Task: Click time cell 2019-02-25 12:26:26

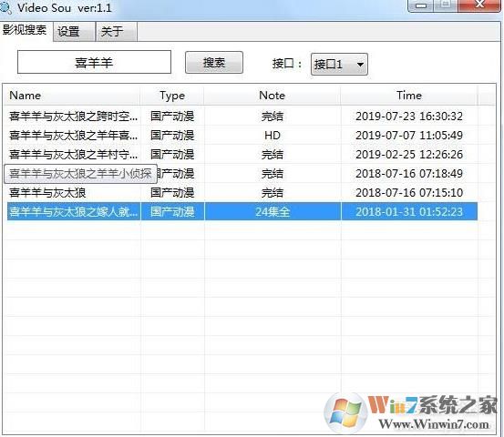Action: (x=409, y=155)
